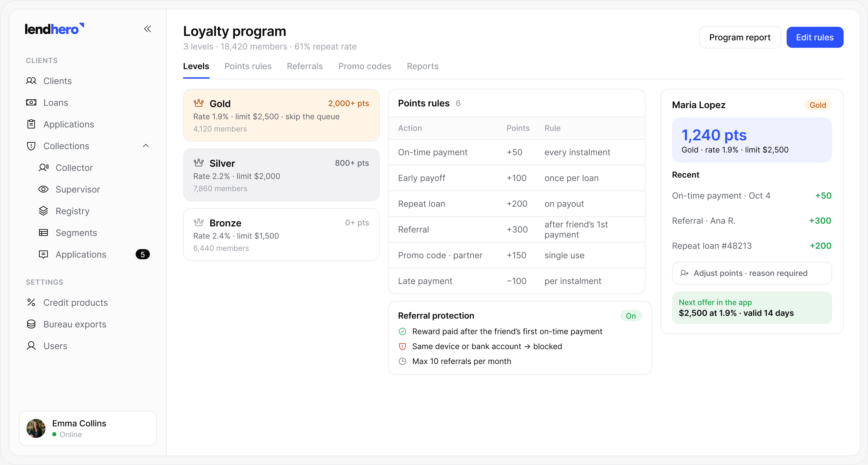Viewport: 868px width, 465px height.
Task: Click the Registry layers icon
Action: [x=43, y=211]
